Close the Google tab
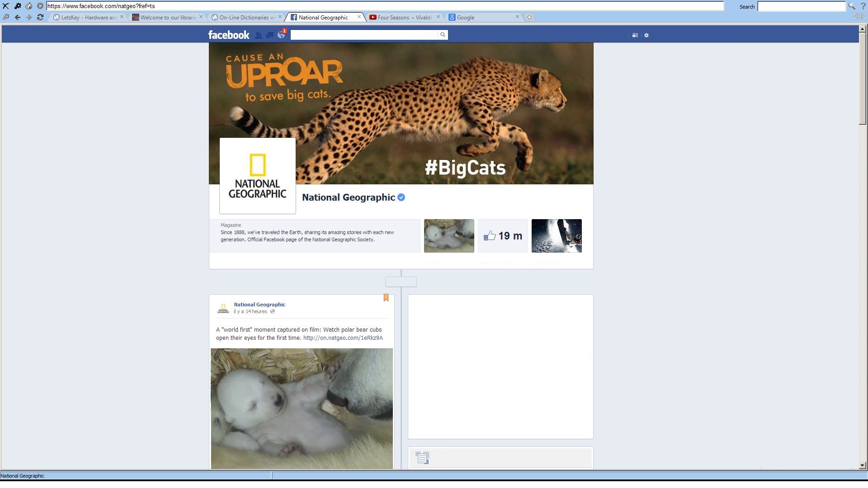 [518, 17]
